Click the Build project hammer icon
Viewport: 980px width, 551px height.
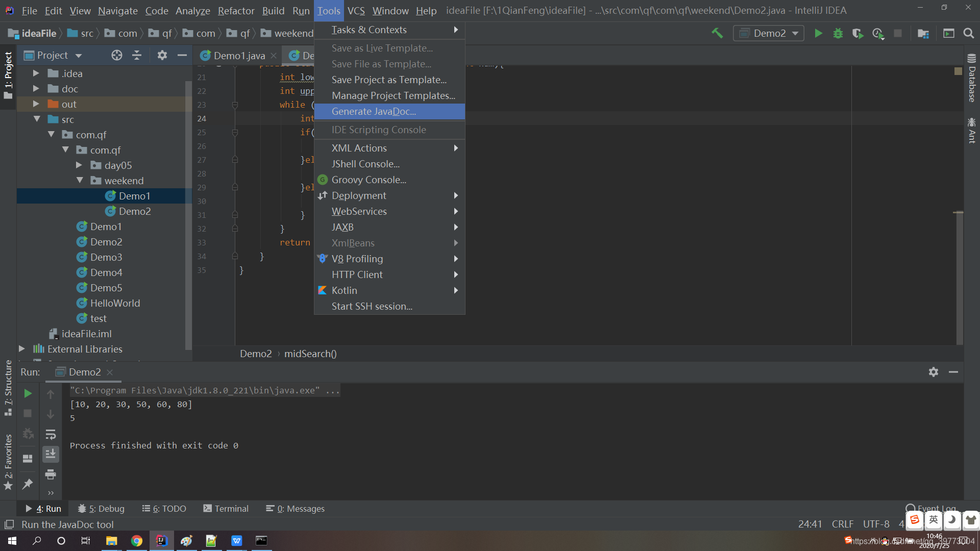[x=717, y=33]
